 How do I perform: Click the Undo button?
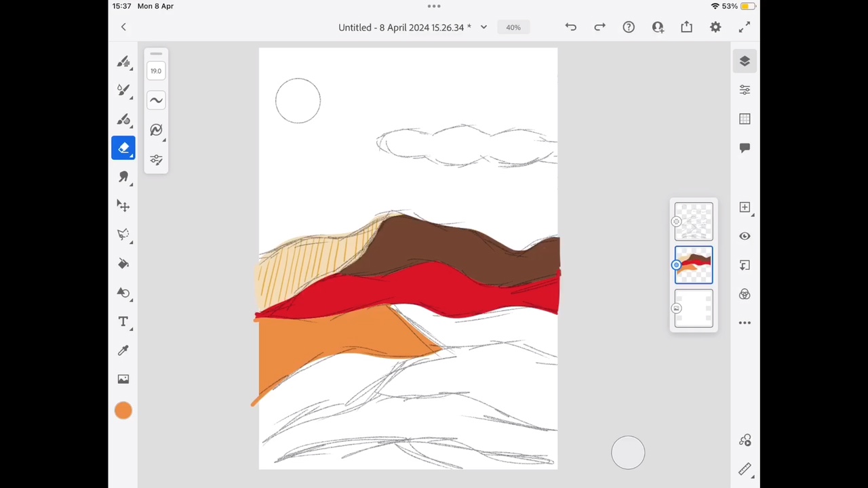tap(570, 27)
